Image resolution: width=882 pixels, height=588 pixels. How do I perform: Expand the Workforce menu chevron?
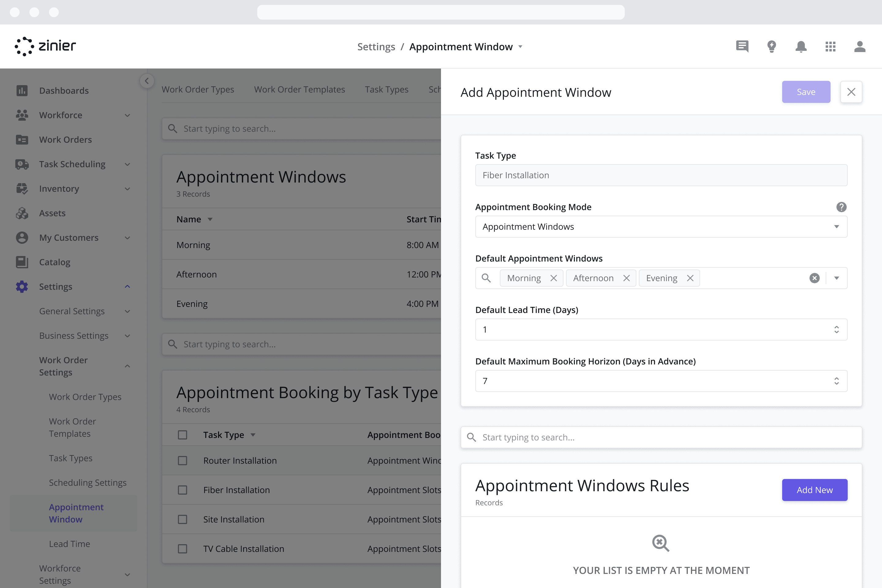tap(127, 115)
